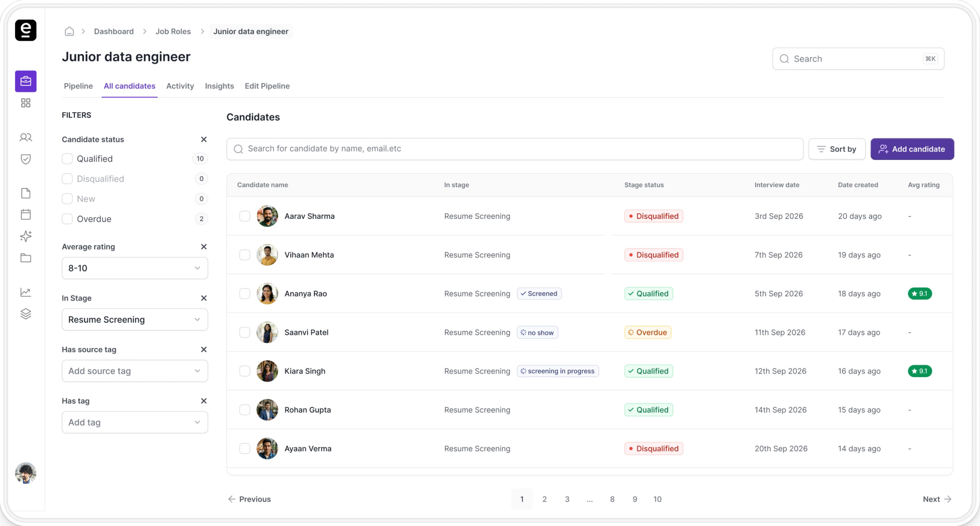Switch to the Insights tab
Viewport: 980px width, 526px height.
click(219, 86)
